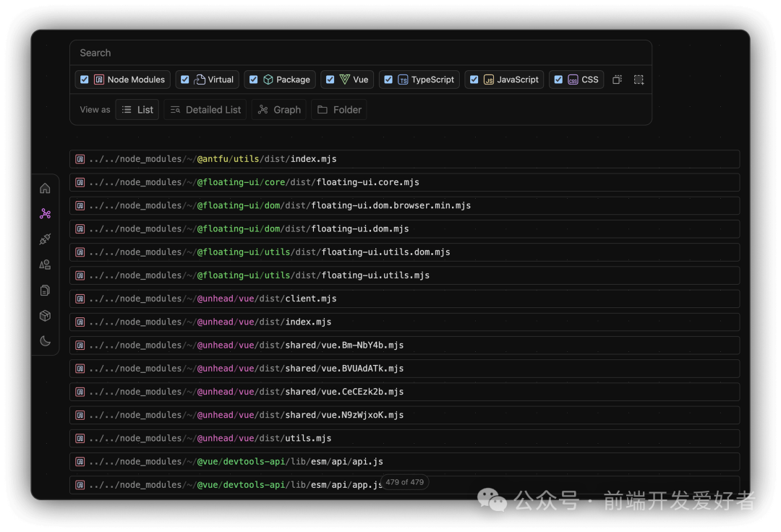Click the purple module graph sidebar icon
The width and height of the screenshot is (781, 532).
coord(45,214)
